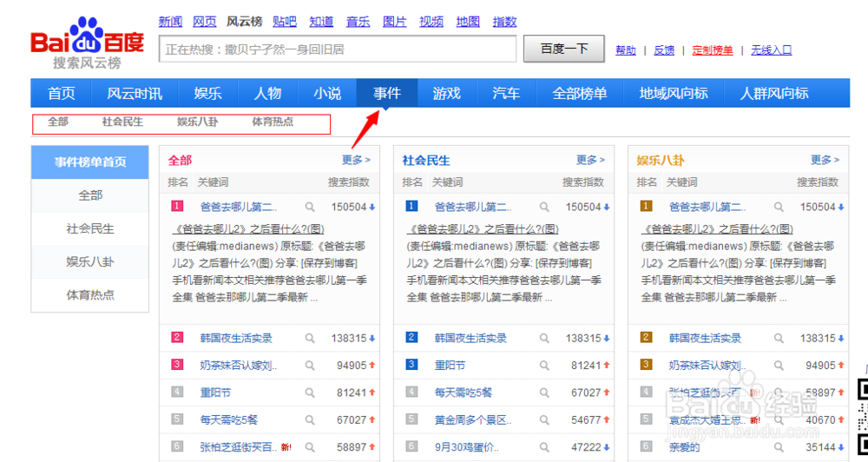Select 全部 in the sub-navigation bar
The image size is (868, 462).
[x=58, y=122]
